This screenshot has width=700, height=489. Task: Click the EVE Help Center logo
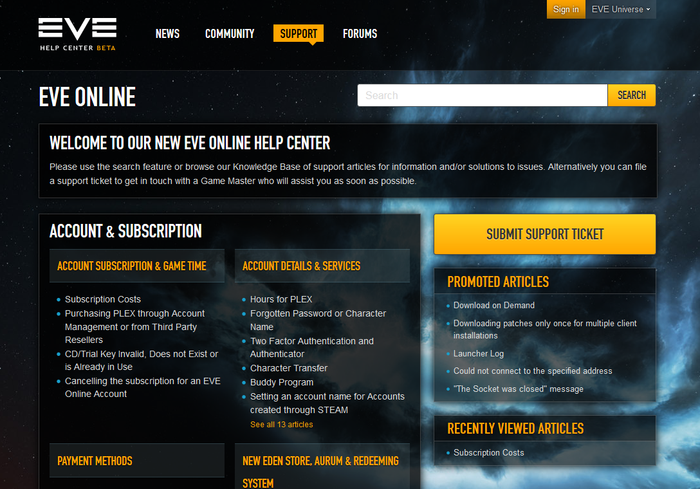tap(77, 34)
